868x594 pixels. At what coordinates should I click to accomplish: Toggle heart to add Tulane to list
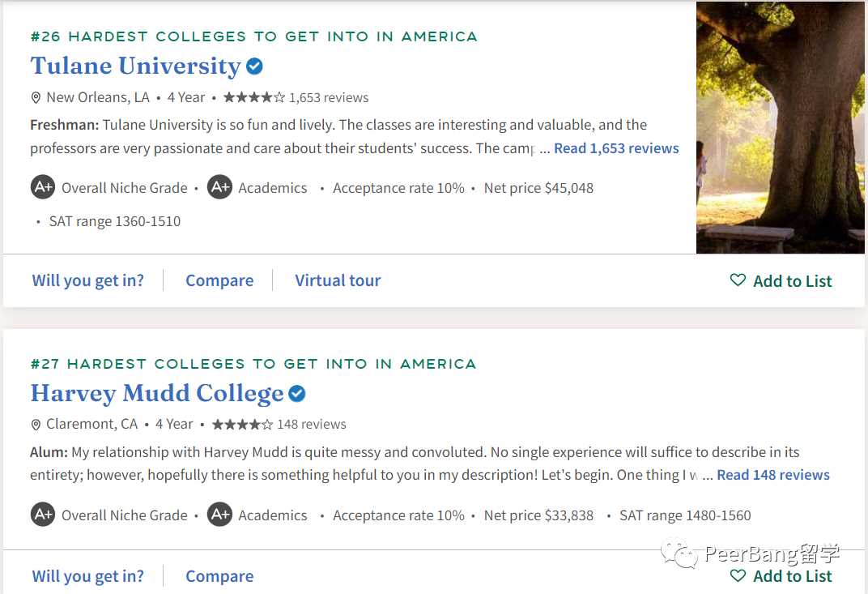pos(738,280)
